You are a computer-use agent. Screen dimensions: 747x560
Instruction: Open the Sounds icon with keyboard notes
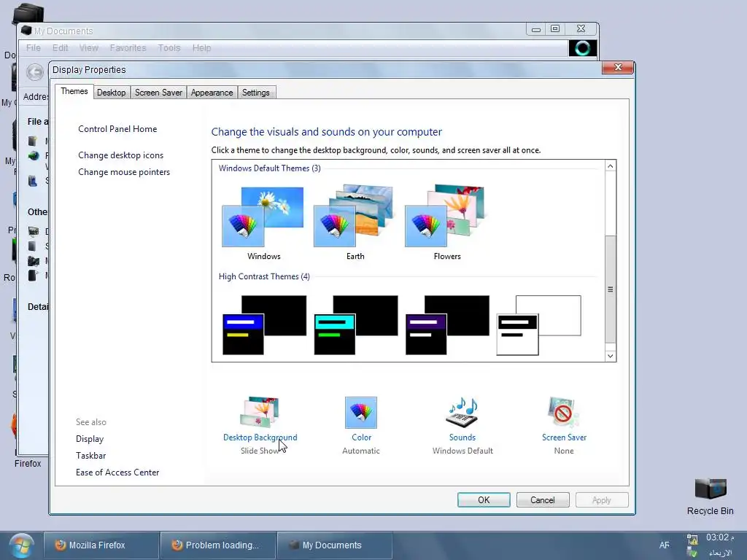click(462, 413)
